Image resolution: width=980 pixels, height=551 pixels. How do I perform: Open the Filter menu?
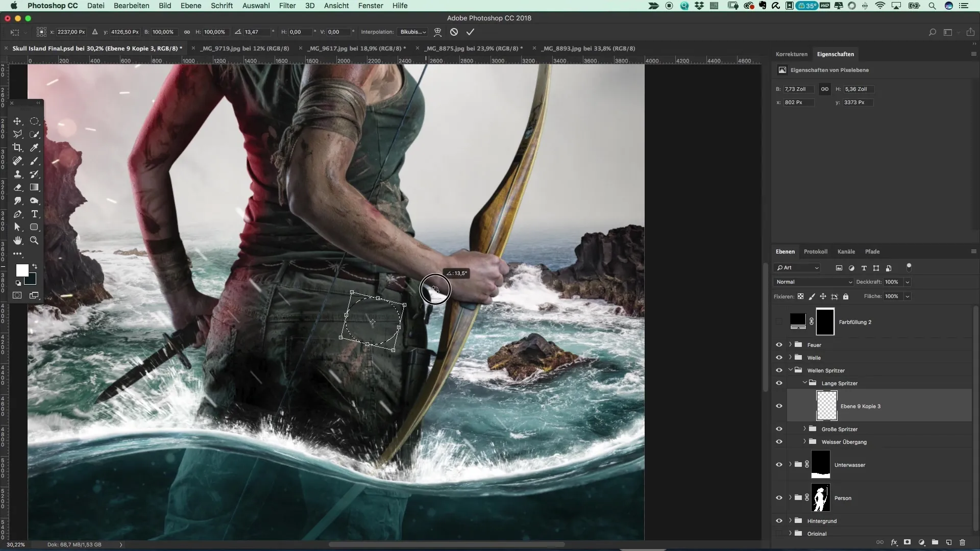tap(287, 6)
